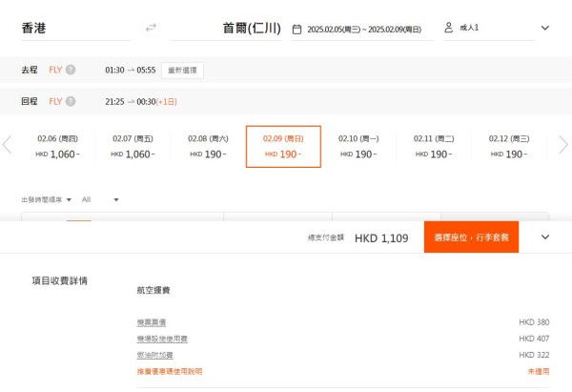Open the help icon next to outbound FLY
572x392 pixels.
(x=71, y=70)
